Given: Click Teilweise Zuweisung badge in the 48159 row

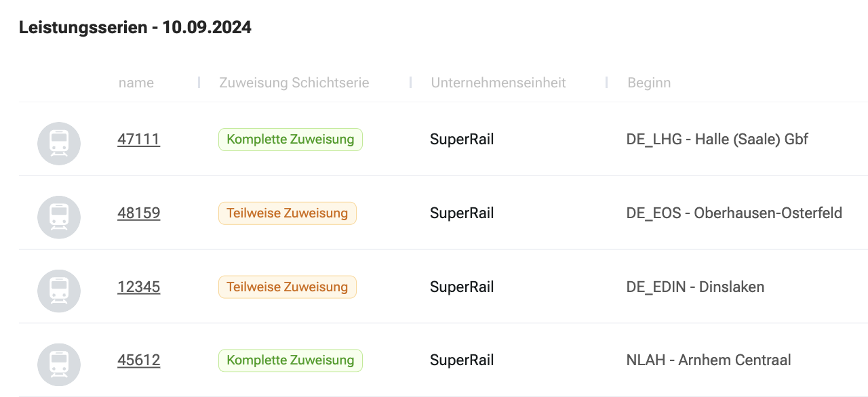Looking at the screenshot, I should coord(287,213).
